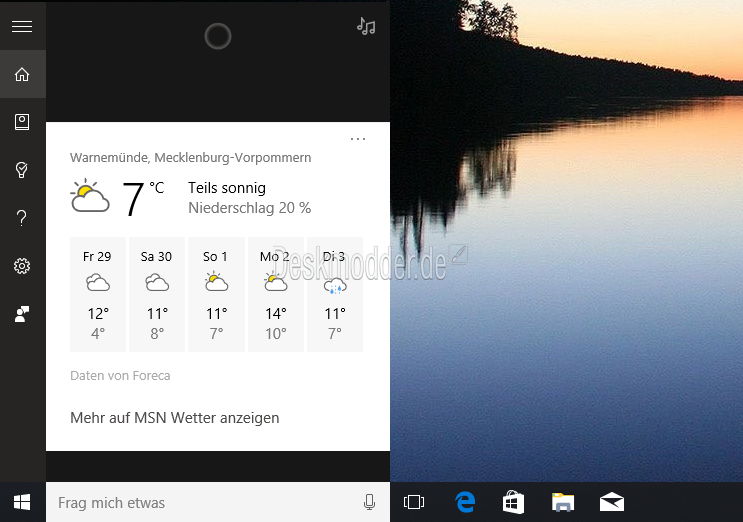Click the music recognition notes icon
This screenshot has height=522, width=743.
pyautogui.click(x=366, y=27)
